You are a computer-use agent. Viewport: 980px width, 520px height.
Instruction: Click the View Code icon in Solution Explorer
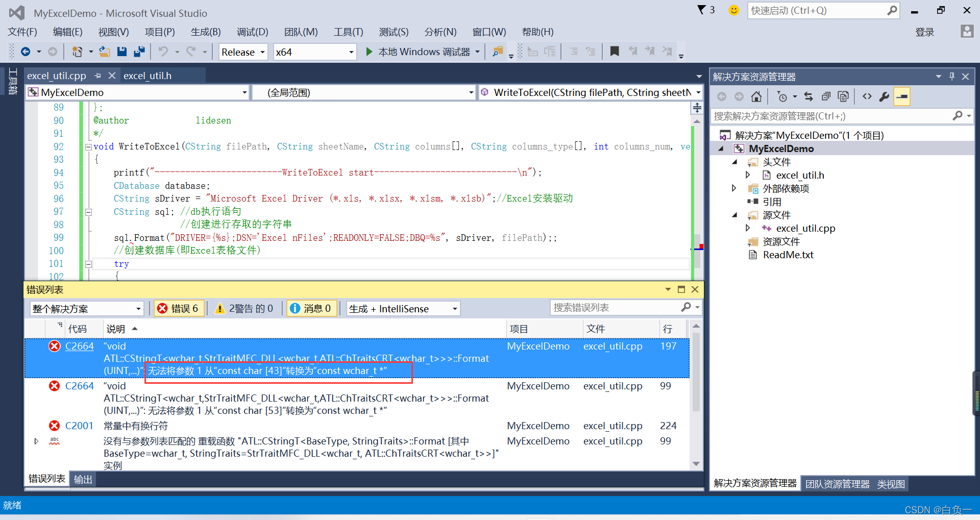867,96
